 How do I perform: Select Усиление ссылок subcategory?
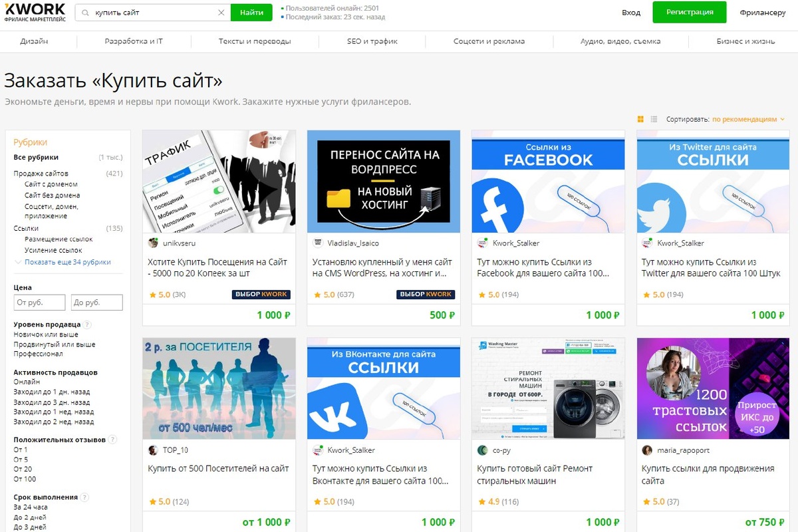click(x=53, y=250)
